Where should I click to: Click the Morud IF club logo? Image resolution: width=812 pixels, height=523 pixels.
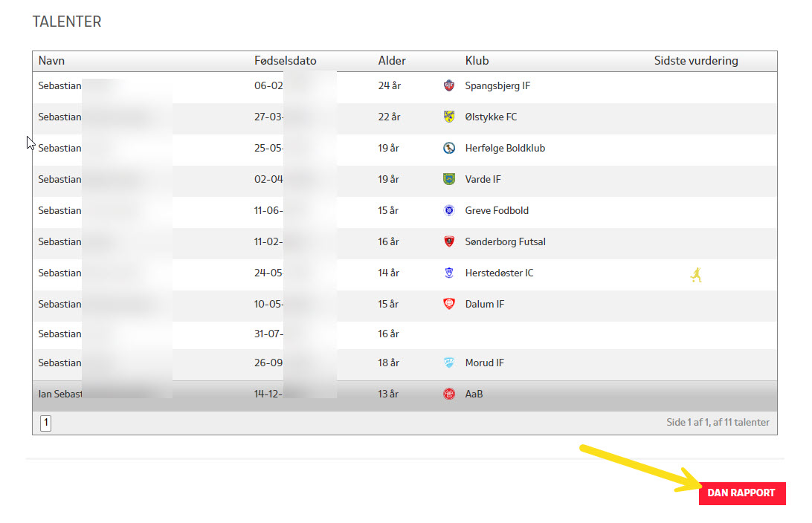(448, 363)
